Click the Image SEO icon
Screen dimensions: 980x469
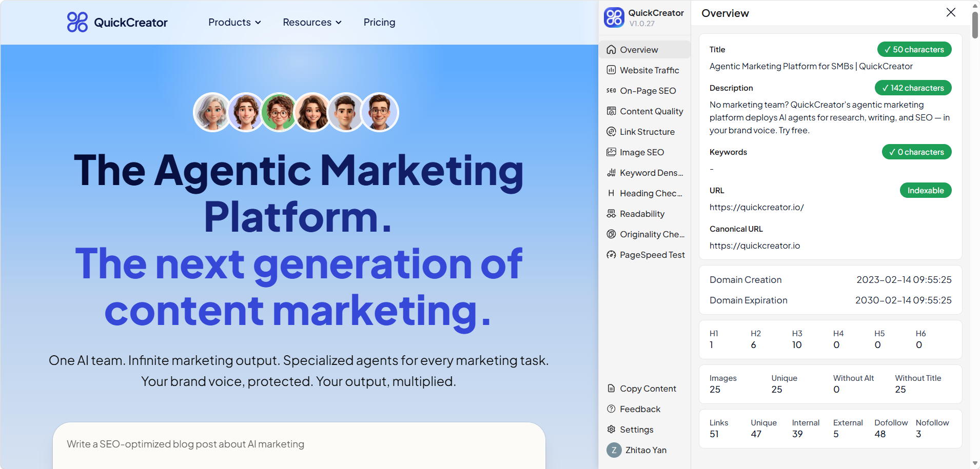click(x=611, y=152)
